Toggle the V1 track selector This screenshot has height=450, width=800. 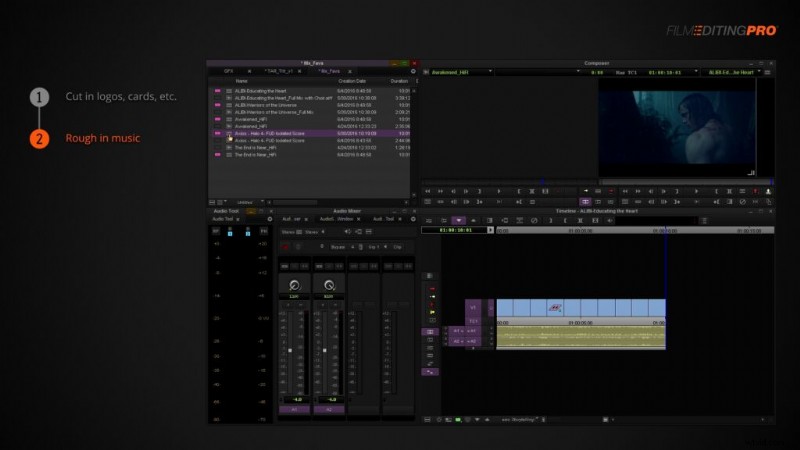click(472, 307)
